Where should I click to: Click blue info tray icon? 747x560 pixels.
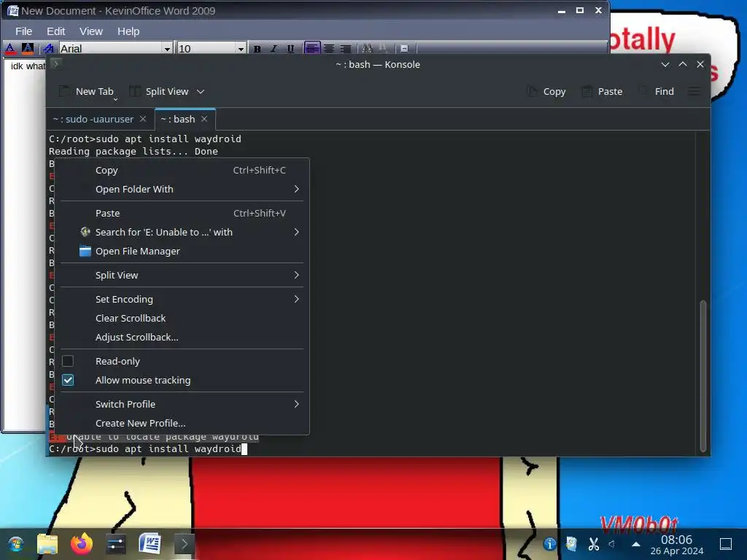click(550, 544)
